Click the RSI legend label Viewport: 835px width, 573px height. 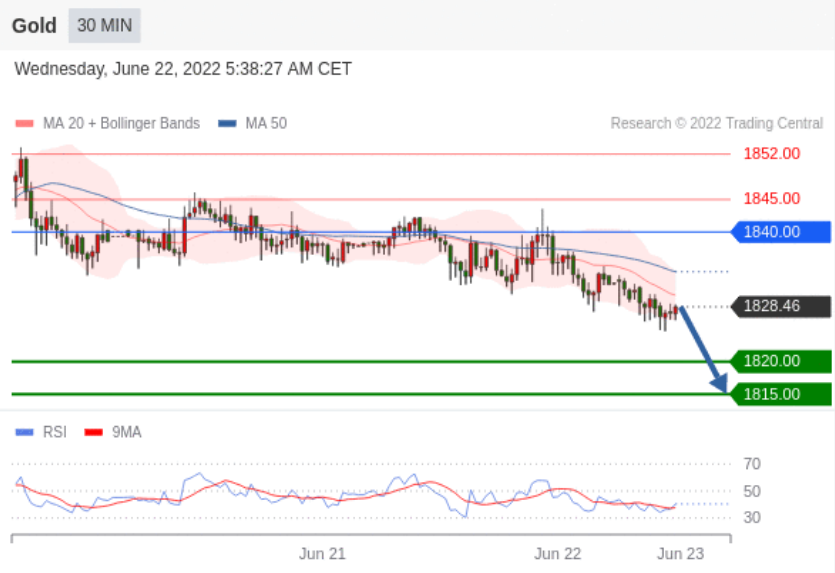click(x=55, y=432)
